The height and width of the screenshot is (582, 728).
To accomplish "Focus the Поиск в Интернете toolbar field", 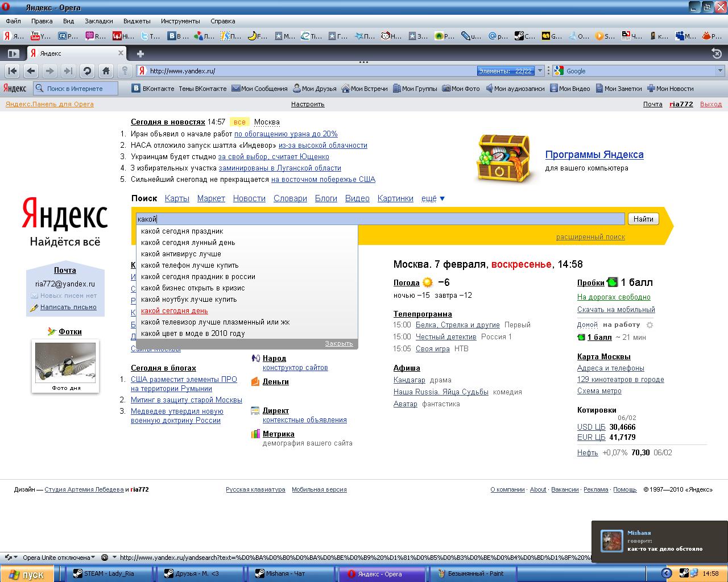I will click(76, 88).
